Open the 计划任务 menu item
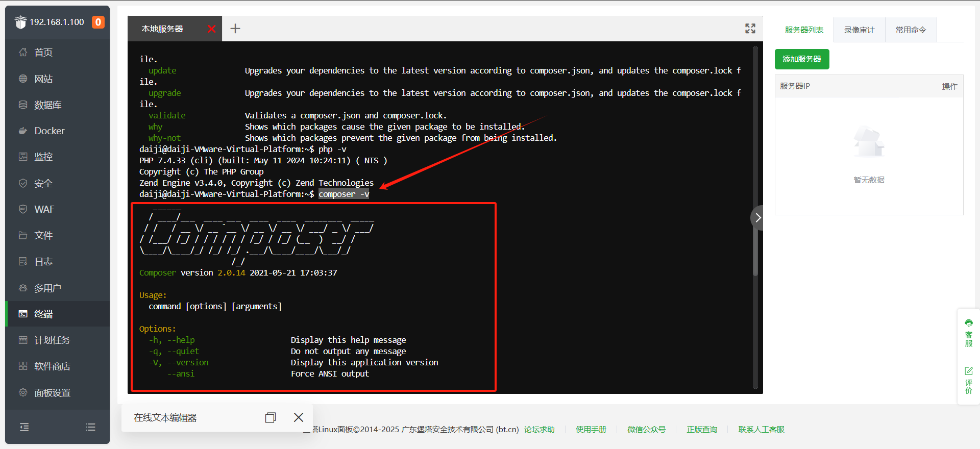This screenshot has width=980, height=449. point(57,340)
